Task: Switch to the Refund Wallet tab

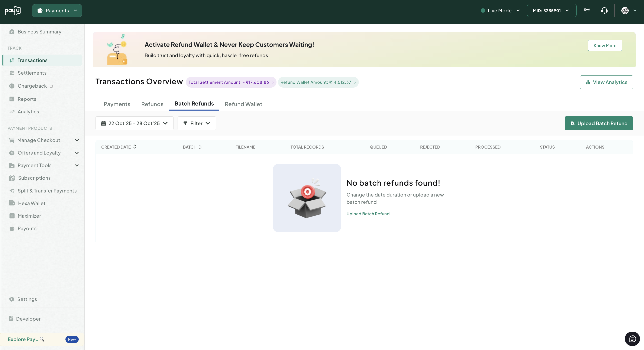Action: (243, 104)
